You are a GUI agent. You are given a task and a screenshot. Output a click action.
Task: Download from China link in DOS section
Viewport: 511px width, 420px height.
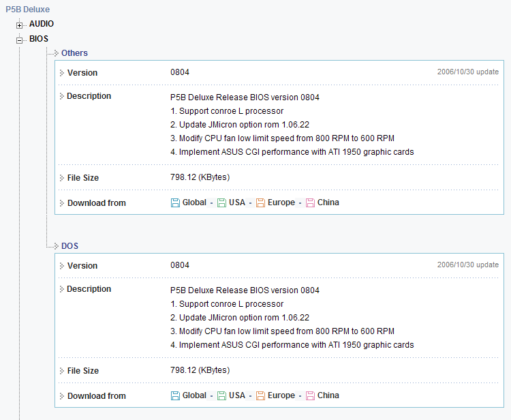328,395
